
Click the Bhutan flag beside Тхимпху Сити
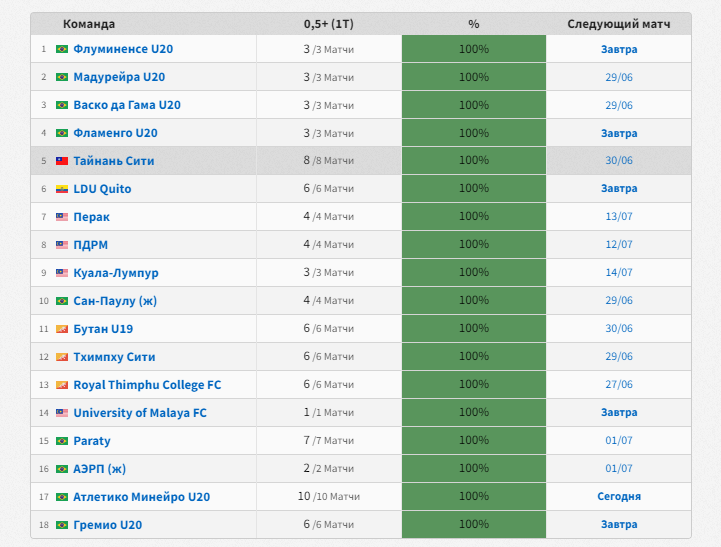click(x=62, y=357)
